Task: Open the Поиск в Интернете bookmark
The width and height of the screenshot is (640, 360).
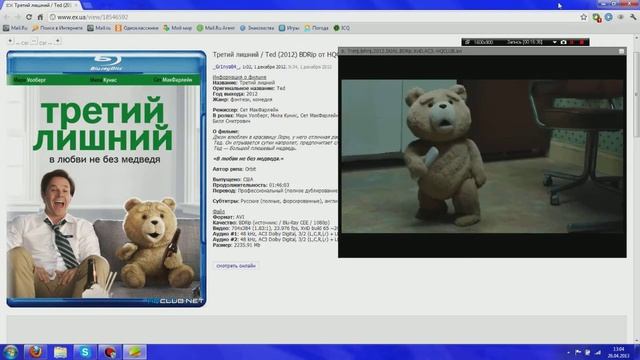Action: pos(57,28)
